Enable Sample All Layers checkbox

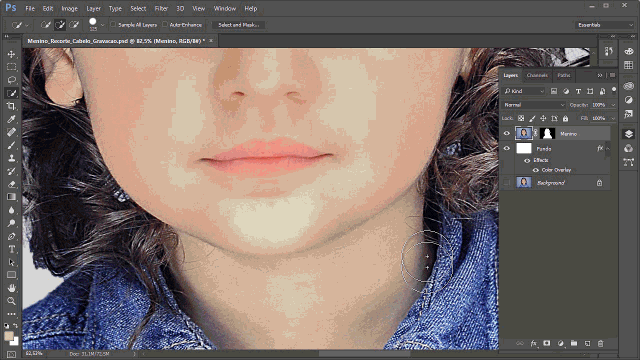point(113,25)
